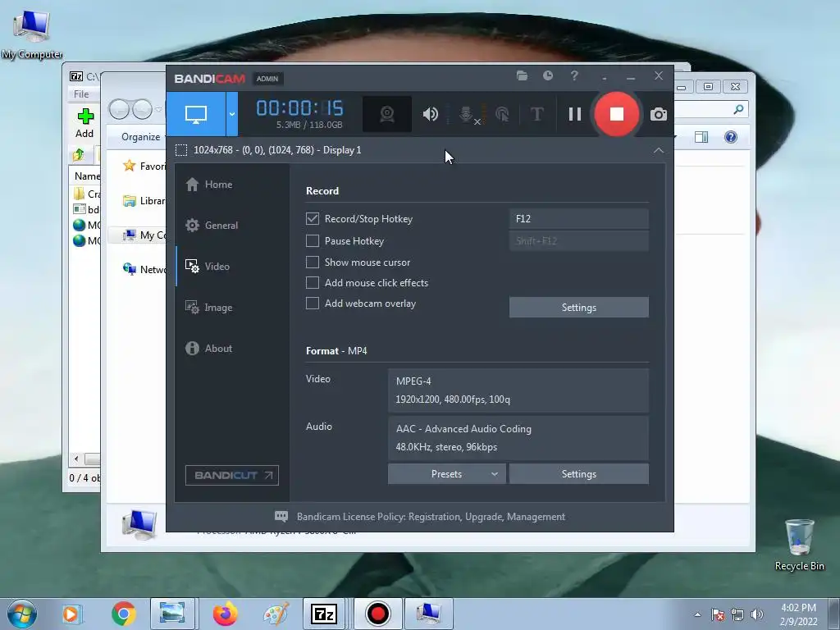The image size is (840, 630).
Task: Open media player from taskbar
Action: 71,614
